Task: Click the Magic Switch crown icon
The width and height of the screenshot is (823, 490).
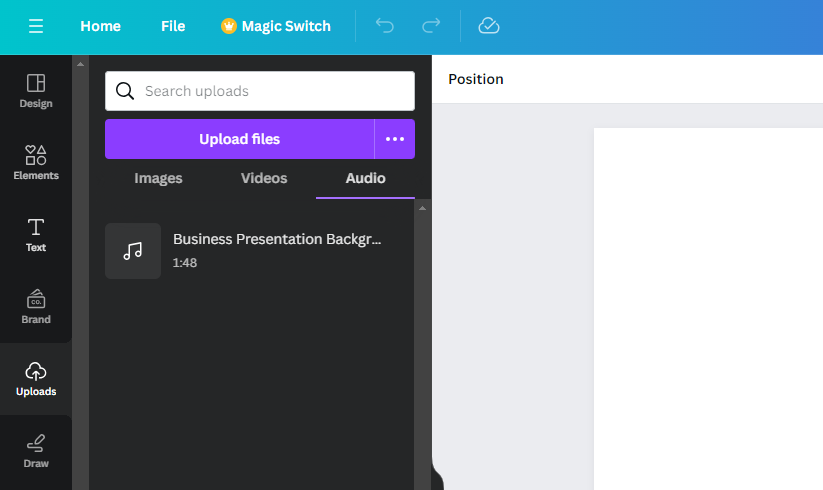Action: coord(229,26)
